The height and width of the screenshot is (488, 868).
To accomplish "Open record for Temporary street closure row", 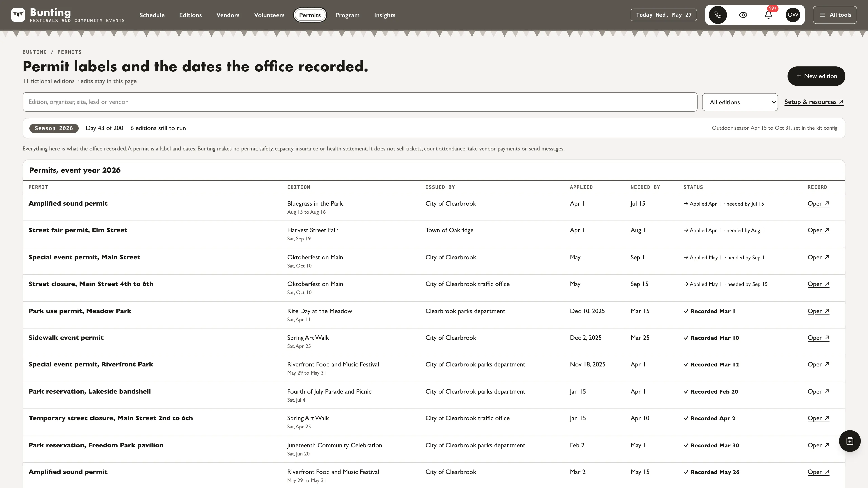I will coord(818,418).
